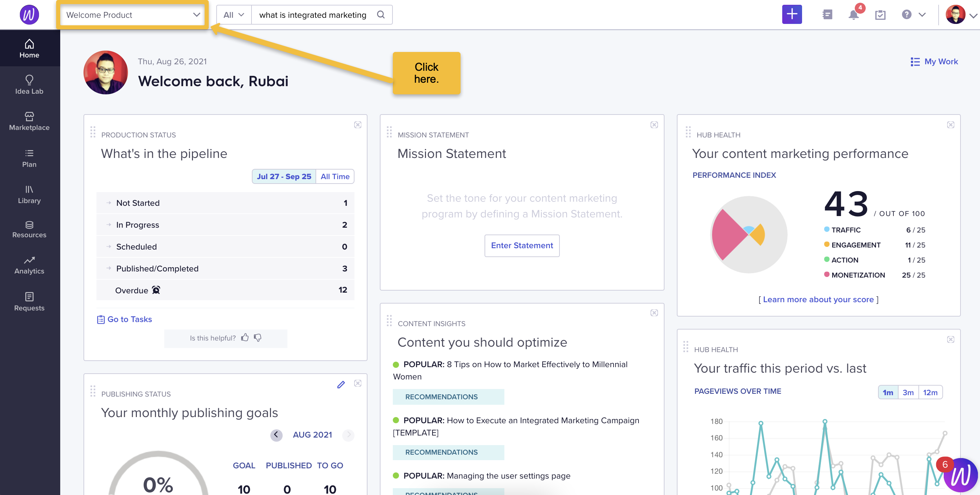
Task: Edit publishing goals with the pencil icon
Action: coord(341,384)
